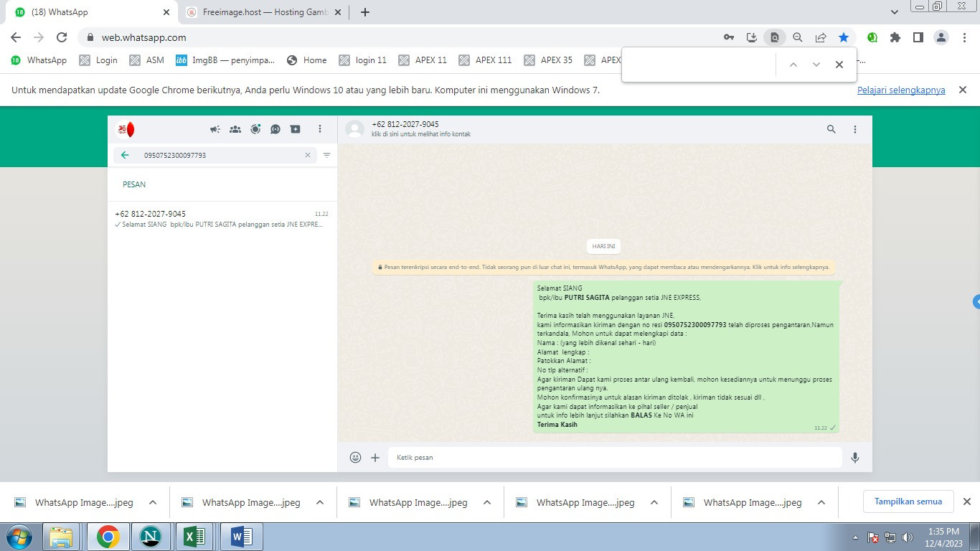Viewport: 980px width, 551px height.
Task: Open the WhatsApp sidebar three-dot menu
Action: coord(320,129)
